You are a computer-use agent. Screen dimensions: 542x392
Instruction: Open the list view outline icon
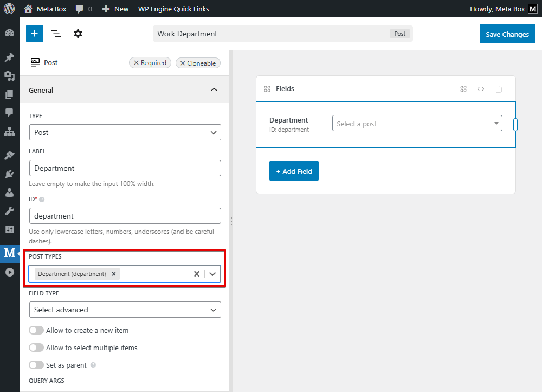(56, 34)
